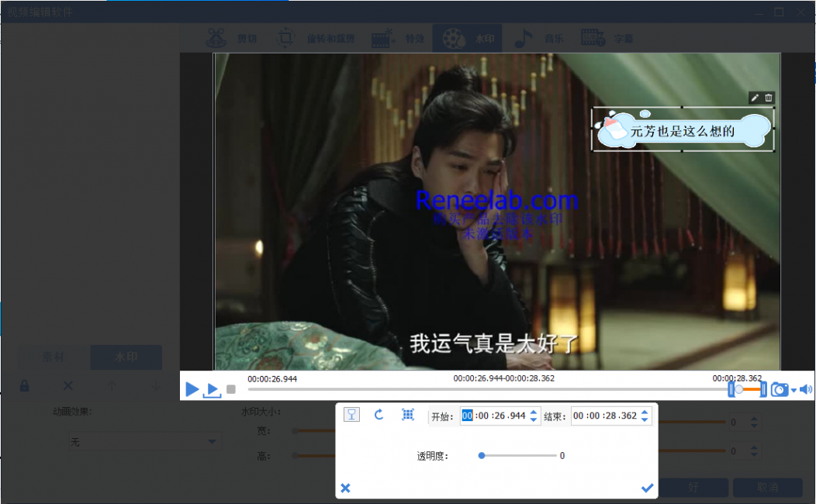Select the 水印 tab in the top toolbar

coord(467,39)
